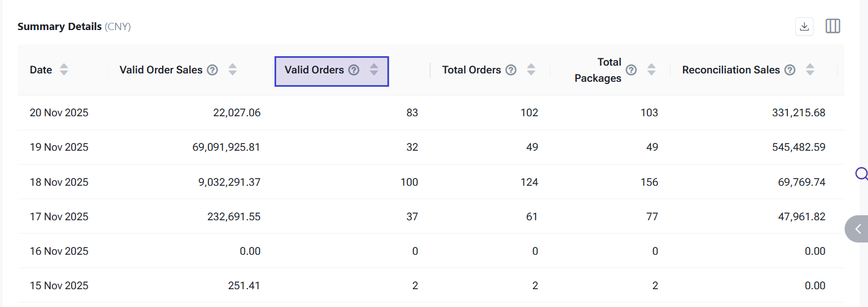Sort the table by Date
The width and height of the screenshot is (868, 307).
tap(64, 70)
